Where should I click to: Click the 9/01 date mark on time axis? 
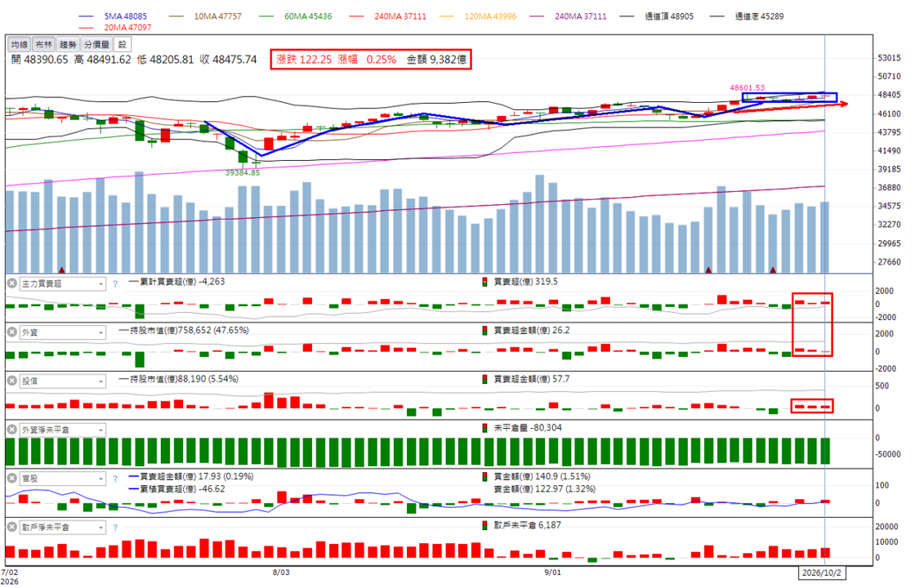(552, 572)
